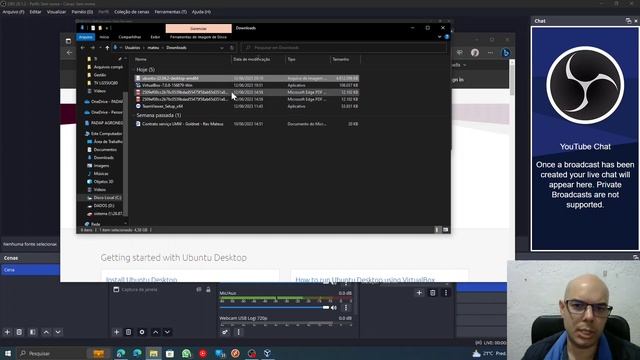Toggle visibility of the Captura de janela source

pos(199,289)
